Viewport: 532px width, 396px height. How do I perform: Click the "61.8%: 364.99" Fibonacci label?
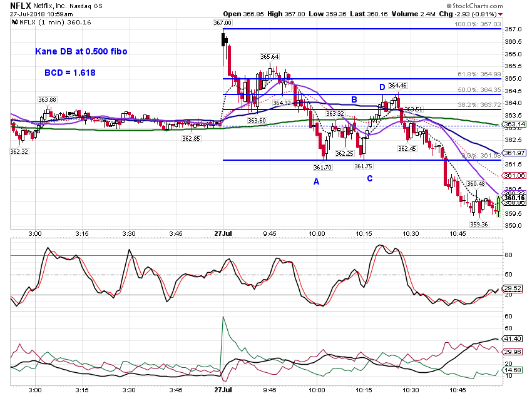click(x=479, y=74)
